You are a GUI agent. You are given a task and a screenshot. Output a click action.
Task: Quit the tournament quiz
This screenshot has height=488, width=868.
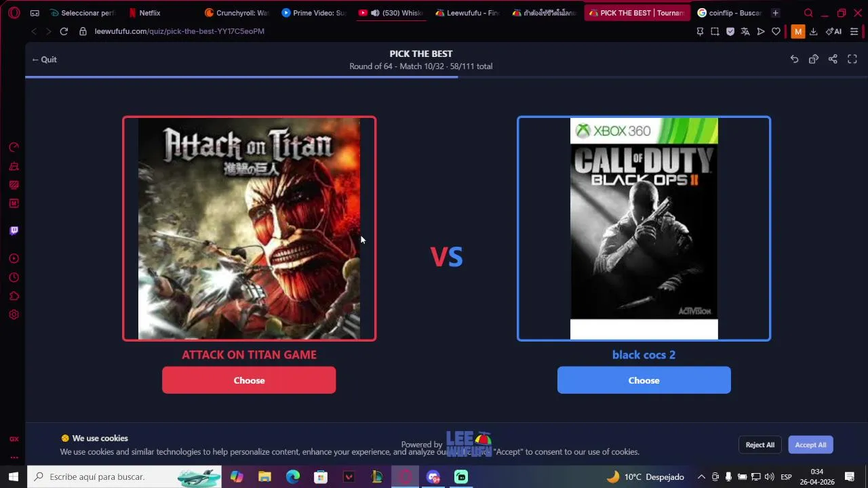point(44,60)
